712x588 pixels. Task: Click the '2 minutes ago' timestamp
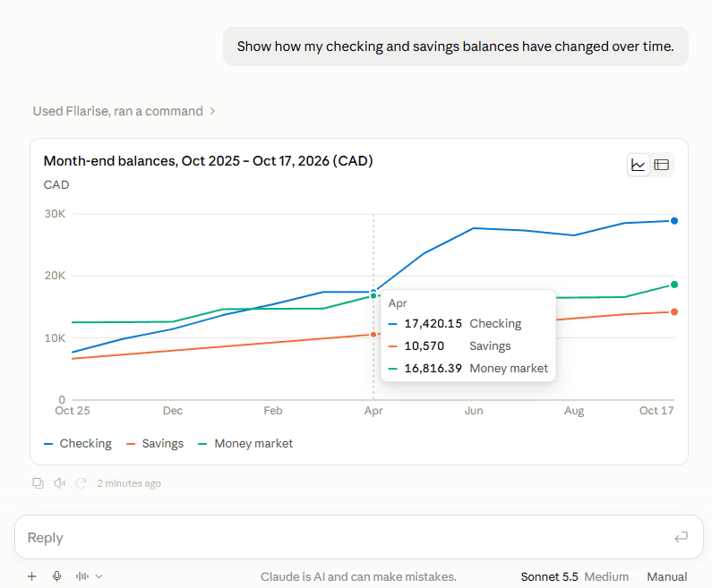tap(129, 483)
